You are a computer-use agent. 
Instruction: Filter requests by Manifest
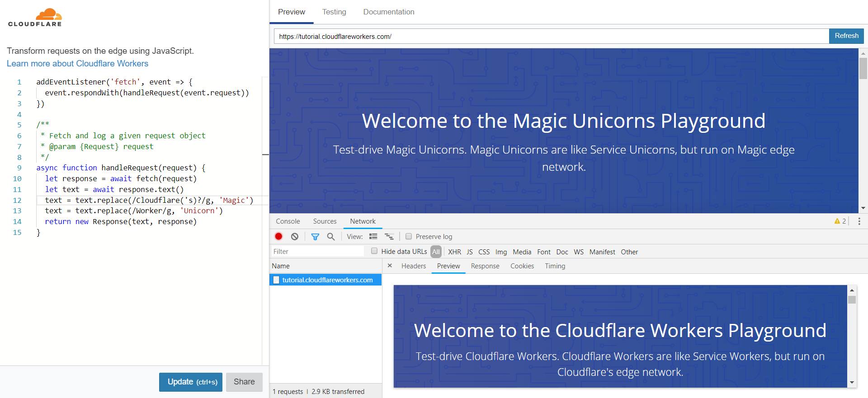pos(602,252)
